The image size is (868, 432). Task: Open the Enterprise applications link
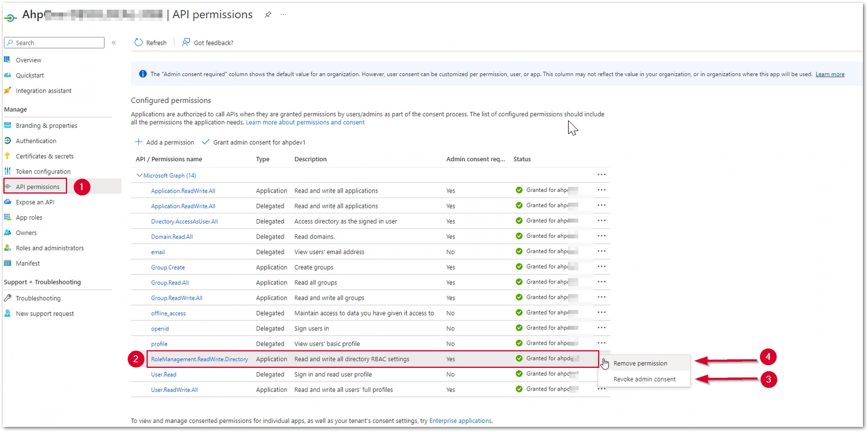click(460, 421)
